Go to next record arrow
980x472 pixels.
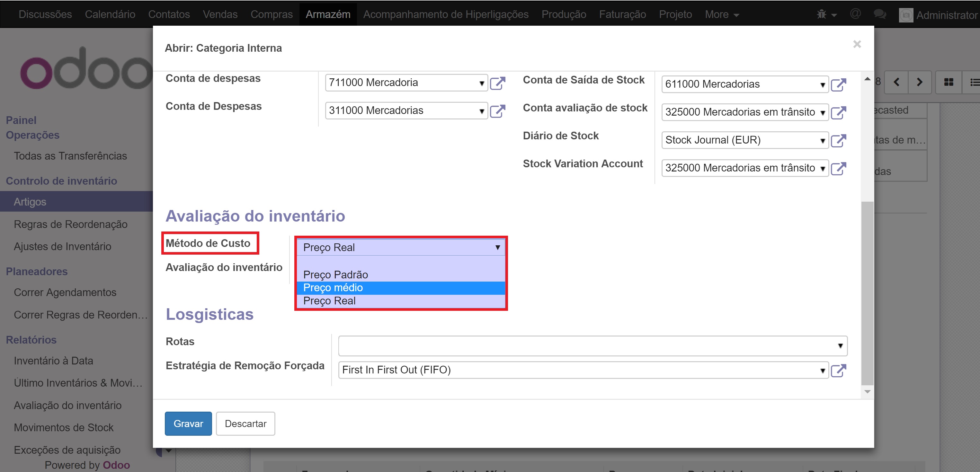tap(919, 82)
